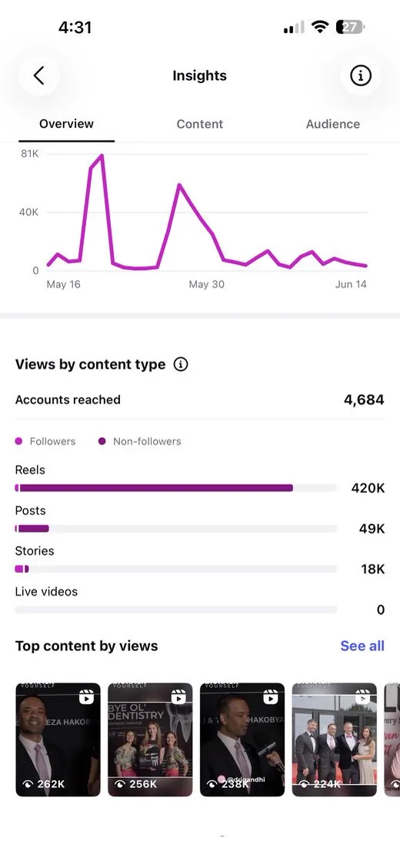Tap the battery indicator showing 27

point(350,27)
